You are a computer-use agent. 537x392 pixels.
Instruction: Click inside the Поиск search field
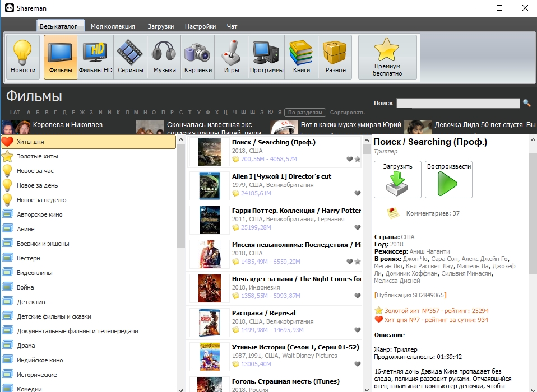(458, 103)
